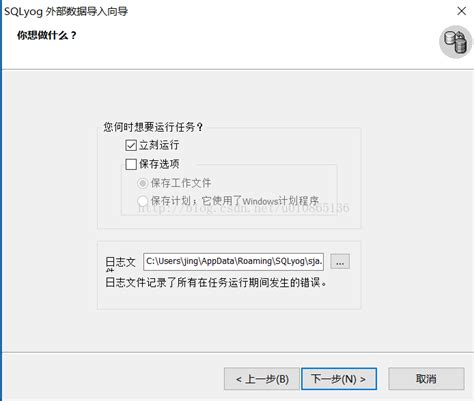Click the log file path input field
The height and width of the screenshot is (401, 474).
(x=233, y=262)
